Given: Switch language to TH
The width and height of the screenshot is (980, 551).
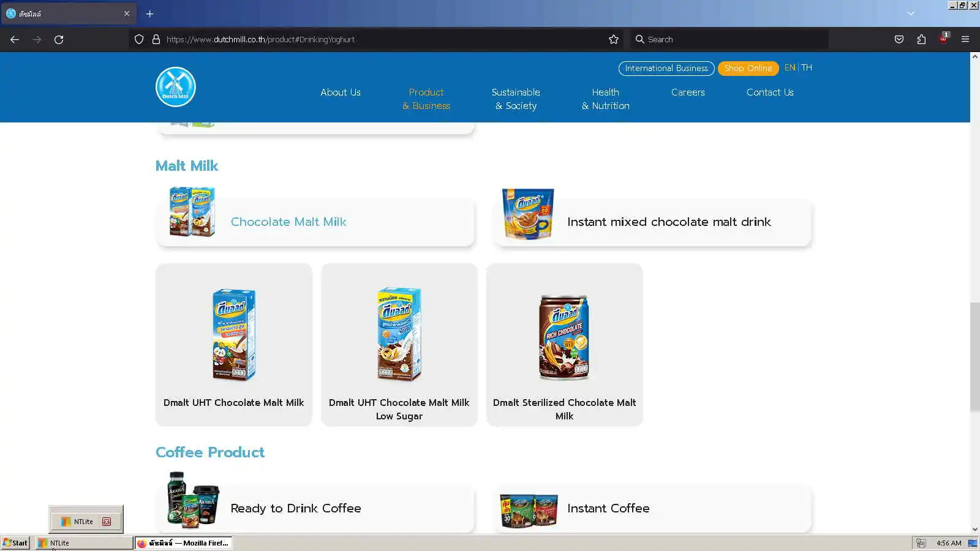Looking at the screenshot, I should click(x=807, y=67).
